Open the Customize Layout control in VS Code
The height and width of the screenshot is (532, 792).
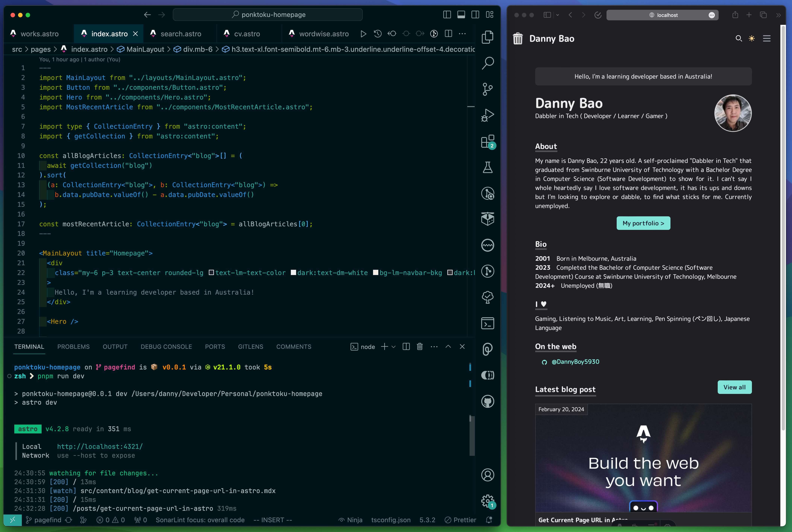(x=489, y=15)
